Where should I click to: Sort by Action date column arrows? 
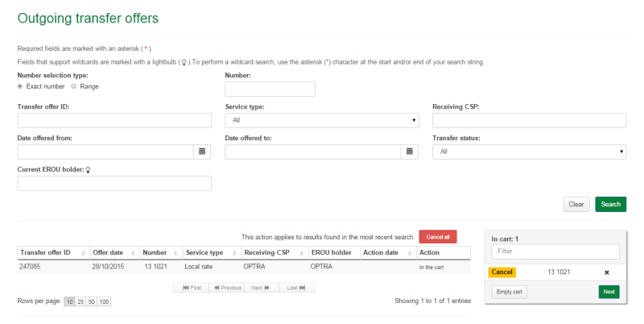(x=410, y=253)
